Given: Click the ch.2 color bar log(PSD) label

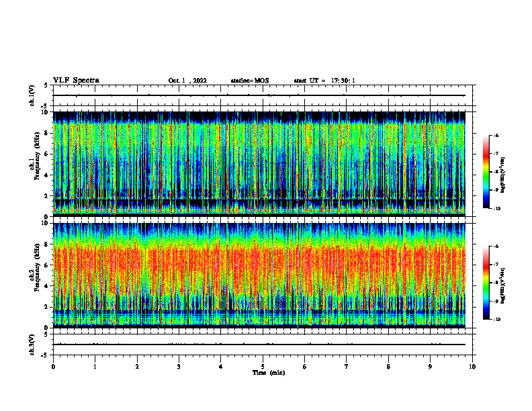Looking at the screenshot, I should click(x=503, y=286).
